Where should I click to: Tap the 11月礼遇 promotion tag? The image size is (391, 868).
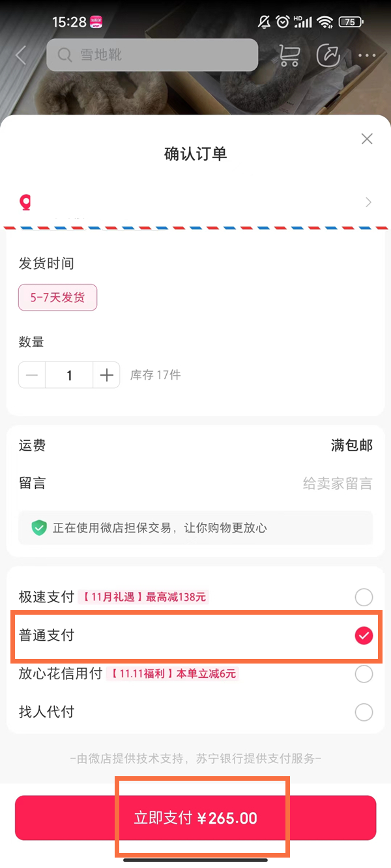pos(143,596)
